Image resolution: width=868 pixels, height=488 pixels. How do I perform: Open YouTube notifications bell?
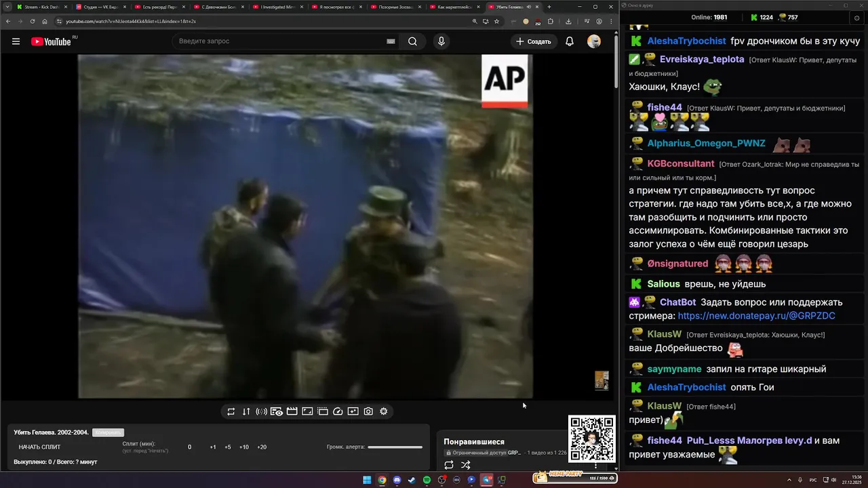click(x=570, y=41)
